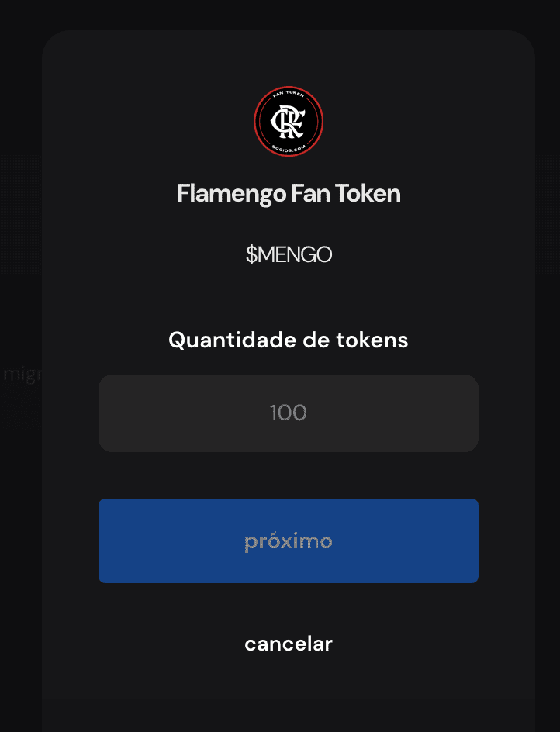The width and height of the screenshot is (560, 732).
Task: Click the próximo button
Action: (289, 540)
